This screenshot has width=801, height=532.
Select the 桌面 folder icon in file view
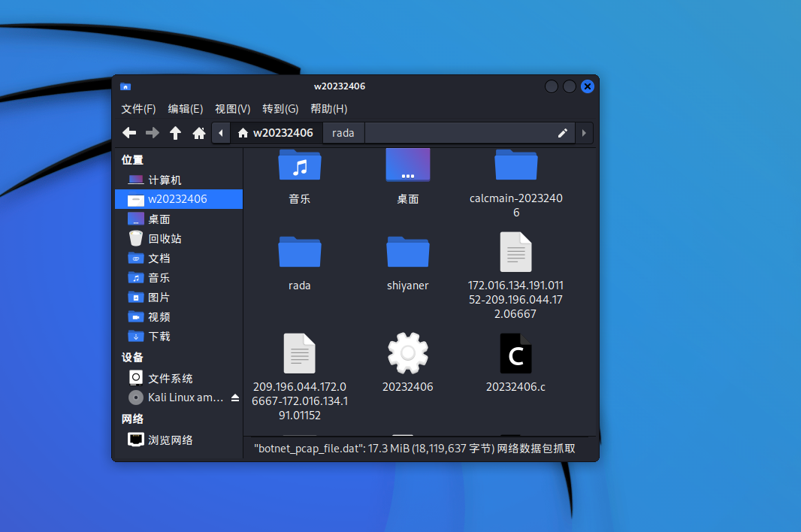click(408, 165)
